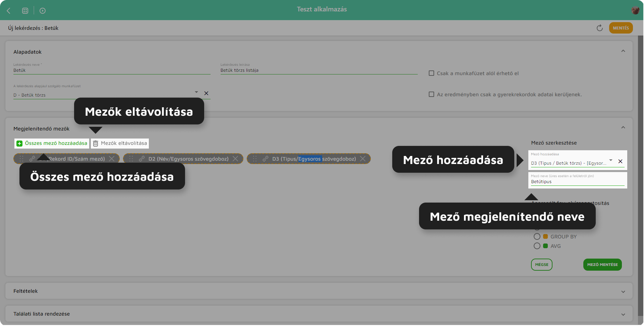Click the refresh icon beside MENTÉS
Screen dimensions: 644x326
coord(600,28)
